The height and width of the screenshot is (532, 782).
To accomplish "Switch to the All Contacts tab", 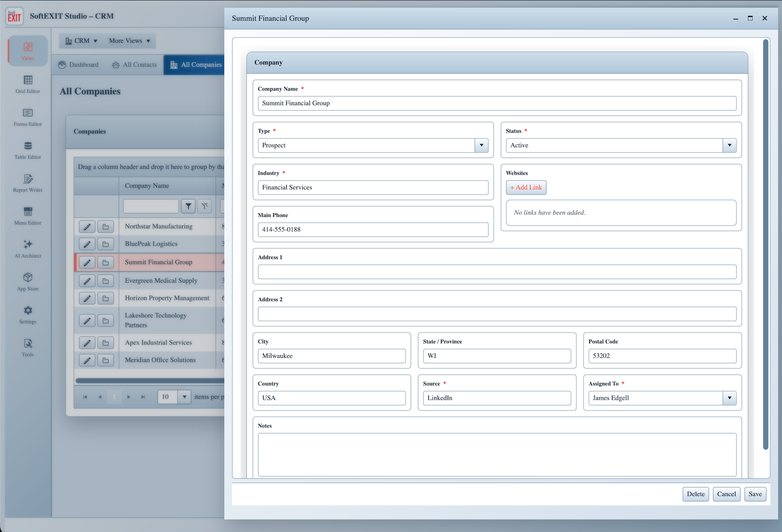I will pyautogui.click(x=134, y=65).
